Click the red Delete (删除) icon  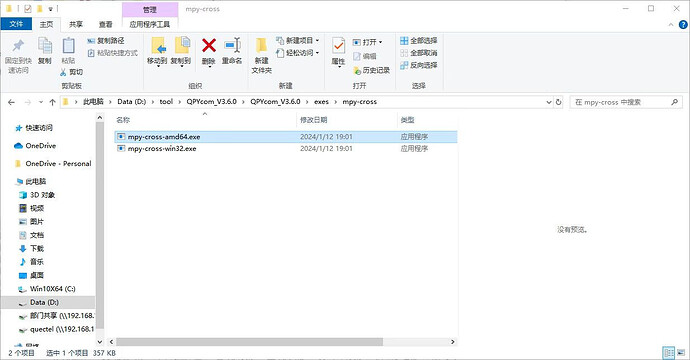click(x=209, y=45)
